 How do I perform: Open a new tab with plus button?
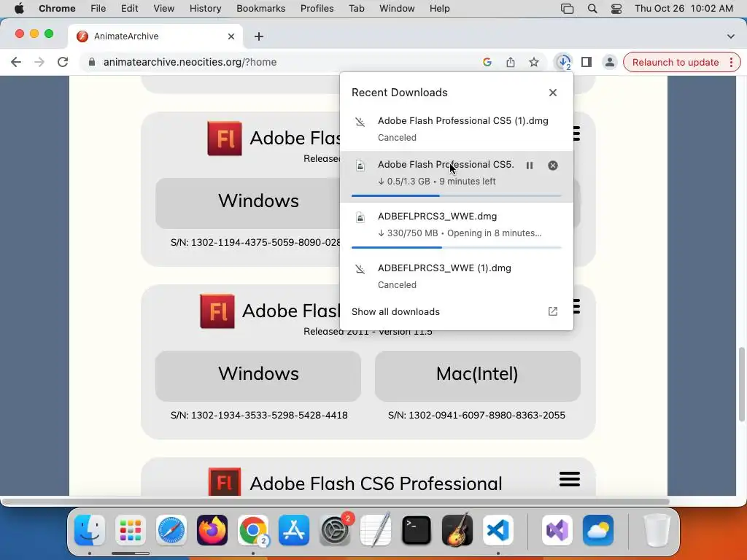point(259,36)
